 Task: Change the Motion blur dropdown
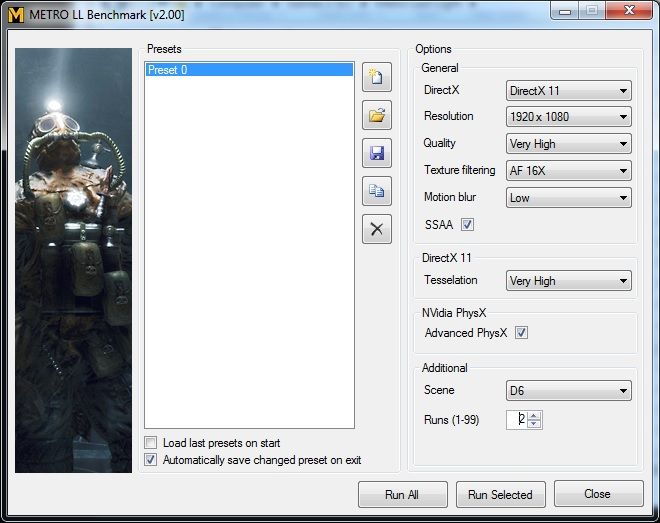pos(569,198)
